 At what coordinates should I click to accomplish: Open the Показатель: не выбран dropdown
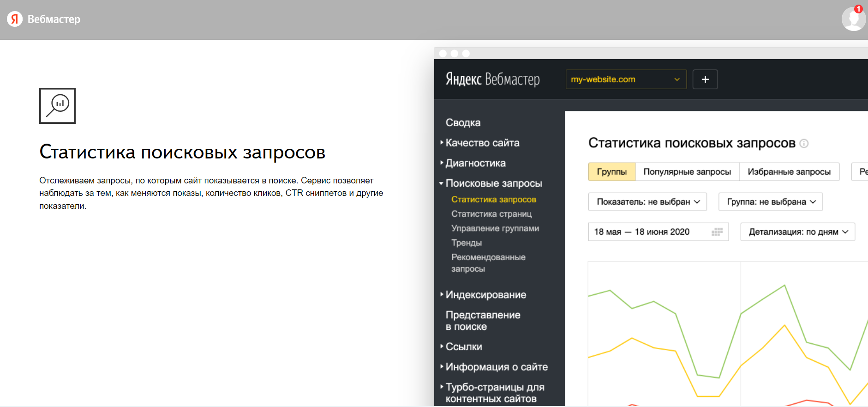tap(647, 202)
